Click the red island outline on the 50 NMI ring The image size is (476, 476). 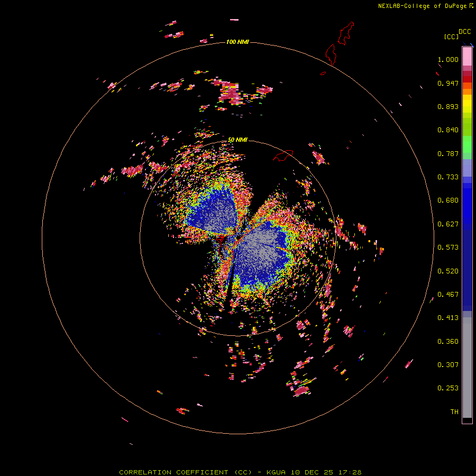click(283, 155)
